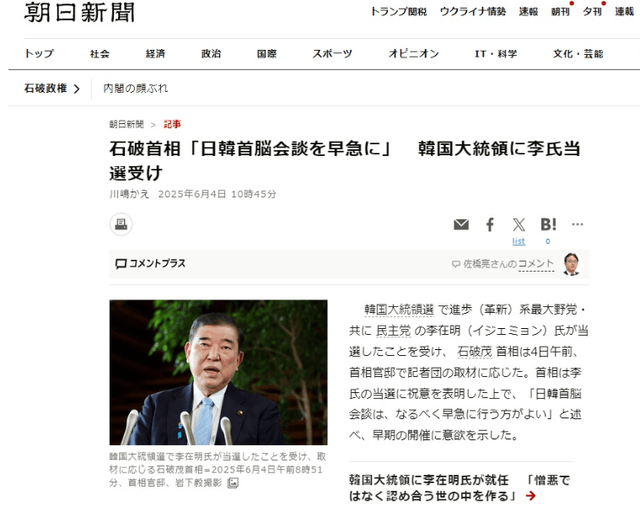Click commenter's avatar photo
The image size is (640, 512).
click(x=571, y=264)
